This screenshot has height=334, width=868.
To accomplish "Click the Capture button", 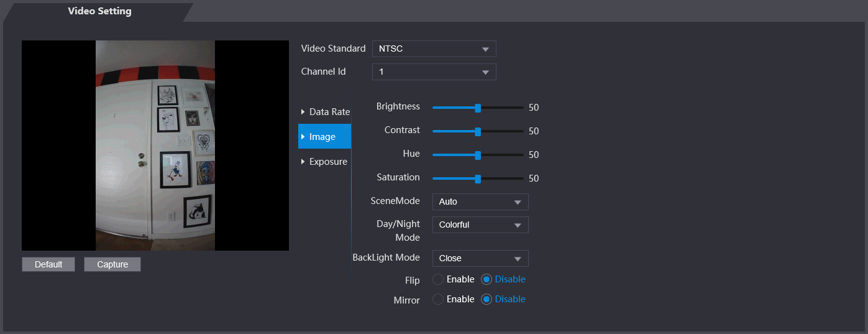I will (112, 265).
